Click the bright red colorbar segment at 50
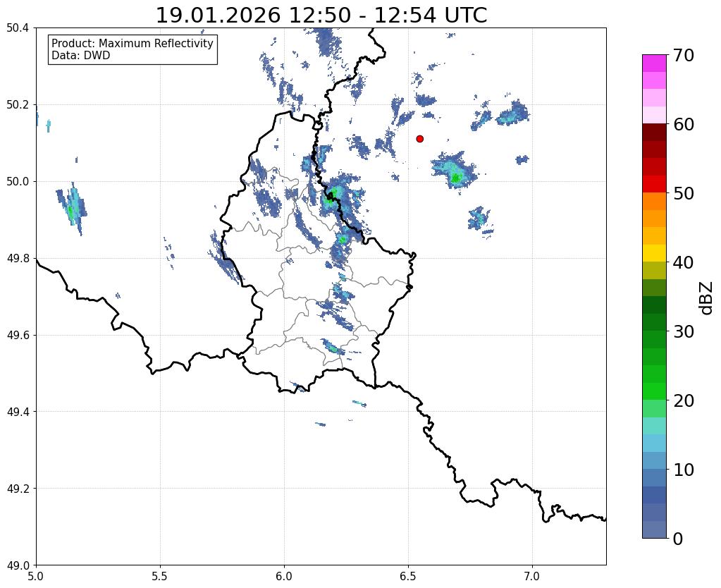The height and width of the screenshot is (588, 721). [x=654, y=184]
